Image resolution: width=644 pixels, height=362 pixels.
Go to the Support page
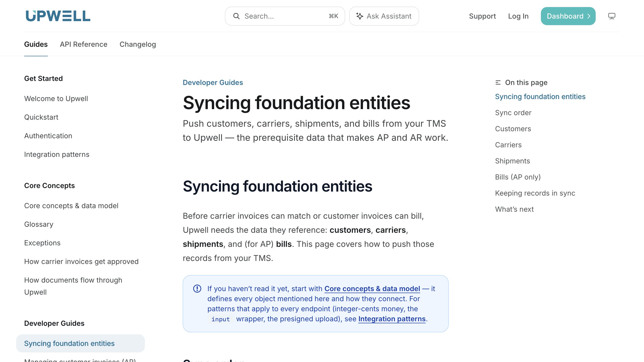click(x=482, y=16)
